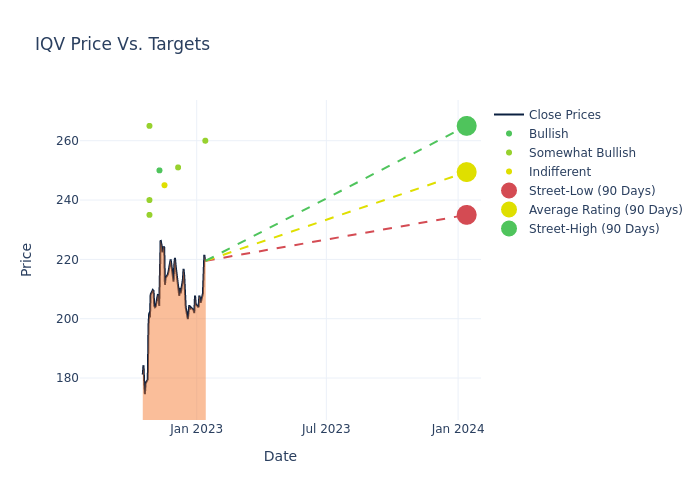Click the Close Prices line icon in legend
The image size is (700, 500).
pyautogui.click(x=509, y=115)
